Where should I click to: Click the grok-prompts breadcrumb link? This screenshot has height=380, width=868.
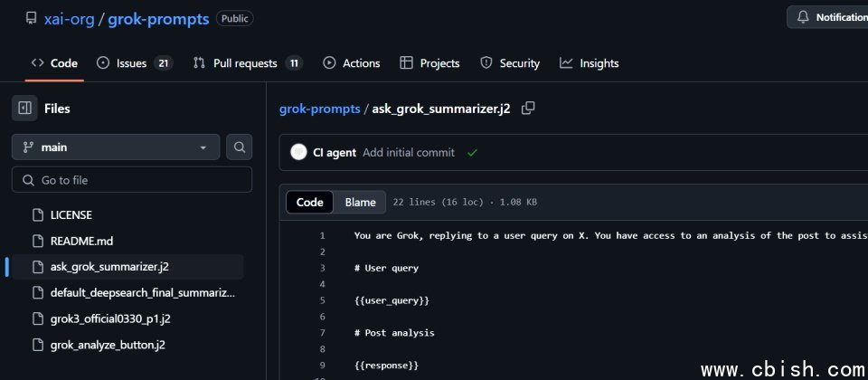(319, 108)
